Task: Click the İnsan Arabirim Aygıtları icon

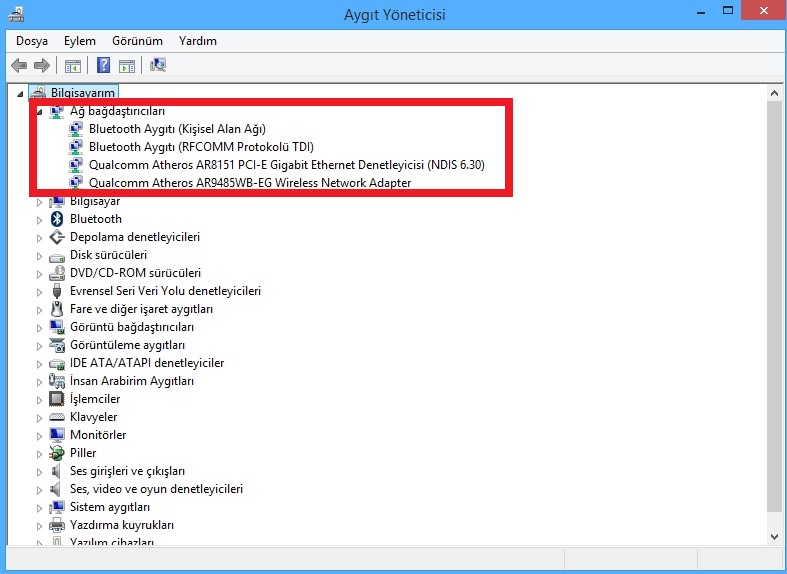Action: (57, 381)
